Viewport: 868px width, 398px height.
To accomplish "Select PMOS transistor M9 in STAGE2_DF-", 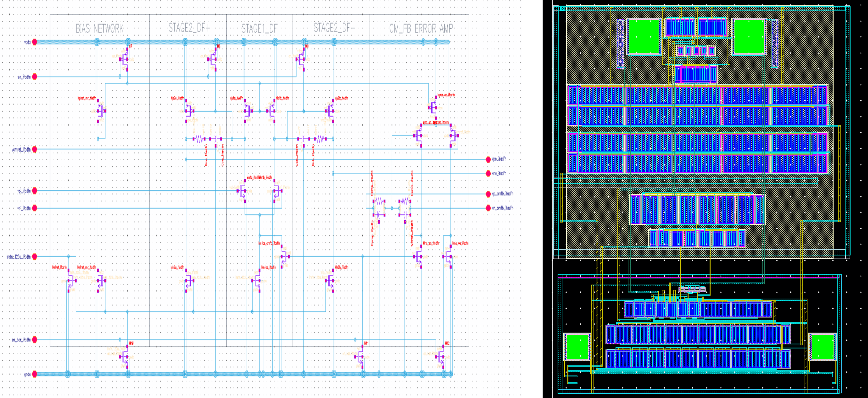I will click(301, 59).
